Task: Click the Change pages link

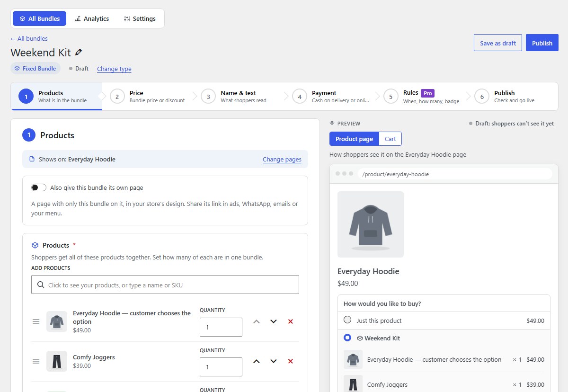Action: [282, 160]
